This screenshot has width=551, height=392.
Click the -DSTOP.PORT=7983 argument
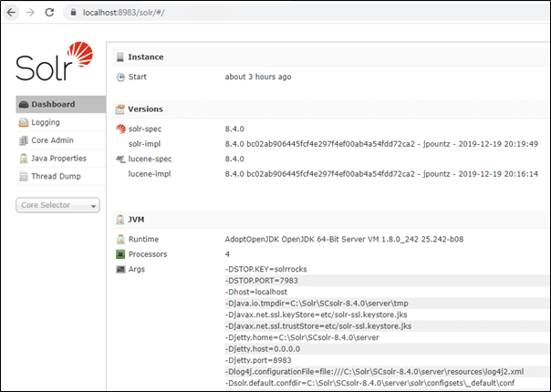coord(262,281)
